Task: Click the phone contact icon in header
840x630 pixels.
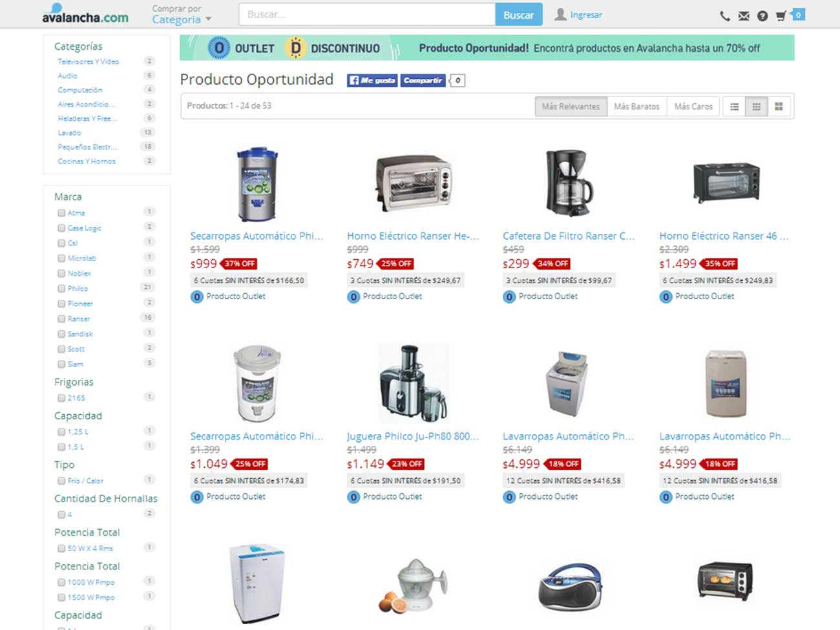Action: (x=725, y=16)
